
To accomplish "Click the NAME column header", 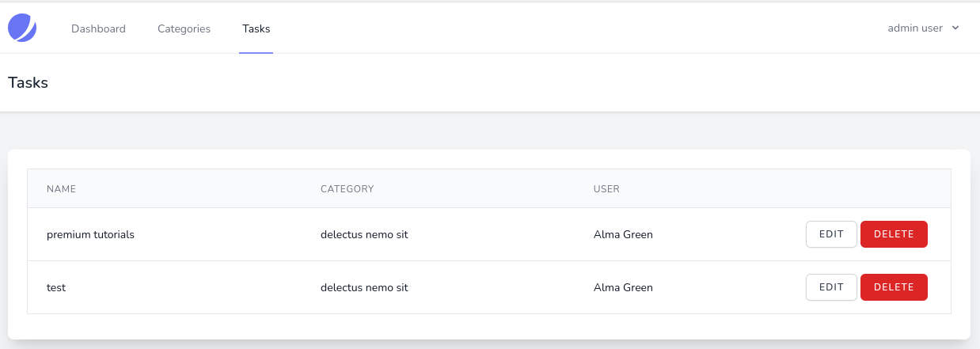I will coord(61,189).
